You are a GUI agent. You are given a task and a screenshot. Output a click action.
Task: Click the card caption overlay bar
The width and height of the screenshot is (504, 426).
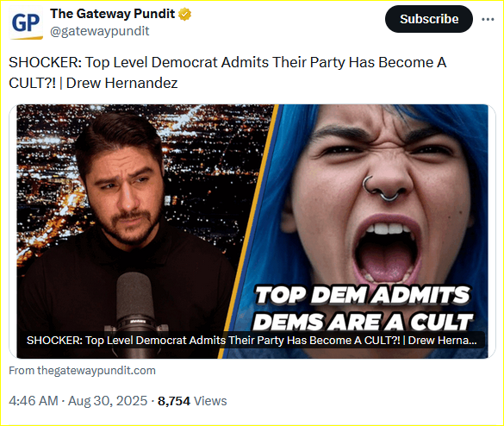[x=252, y=341]
